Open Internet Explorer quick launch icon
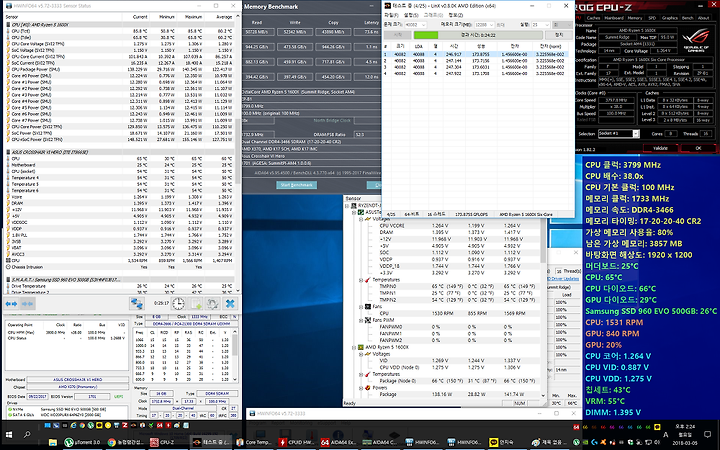This screenshot has width=720, height=450. pyautogui.click(x=73, y=426)
